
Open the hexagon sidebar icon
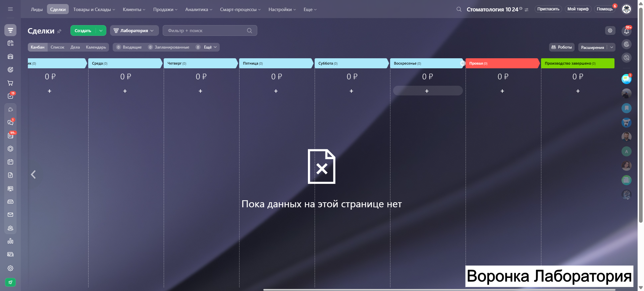[10, 149]
